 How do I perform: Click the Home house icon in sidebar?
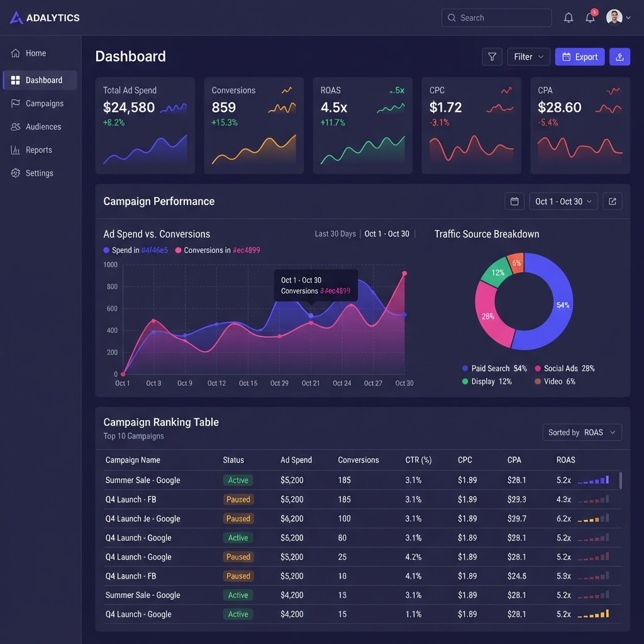[x=16, y=53]
